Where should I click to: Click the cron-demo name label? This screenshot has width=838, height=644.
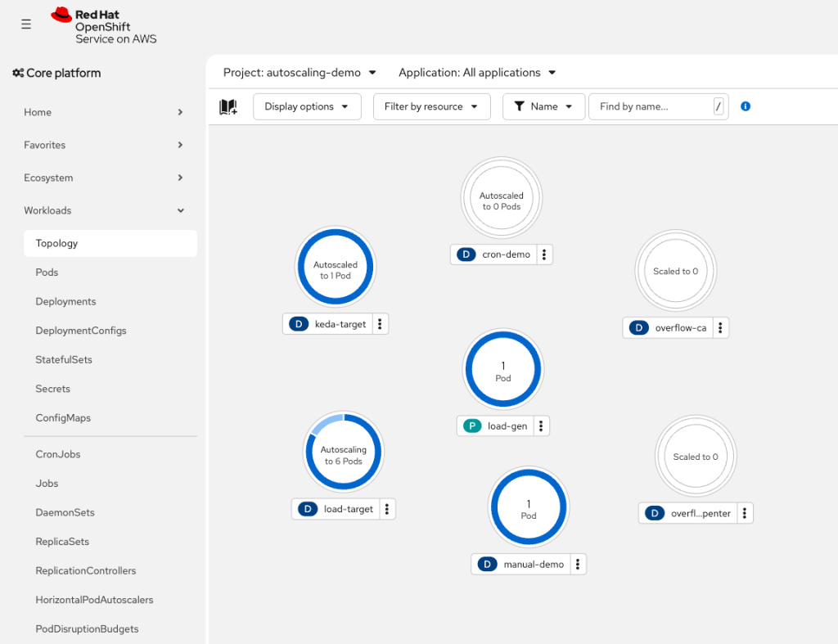coord(506,254)
